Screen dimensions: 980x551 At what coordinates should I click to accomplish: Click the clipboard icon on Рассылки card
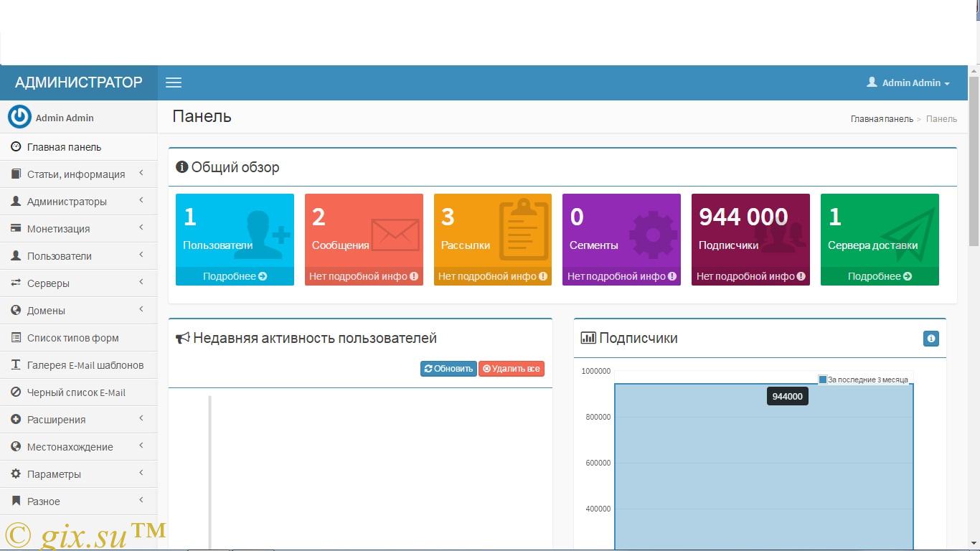[524, 230]
